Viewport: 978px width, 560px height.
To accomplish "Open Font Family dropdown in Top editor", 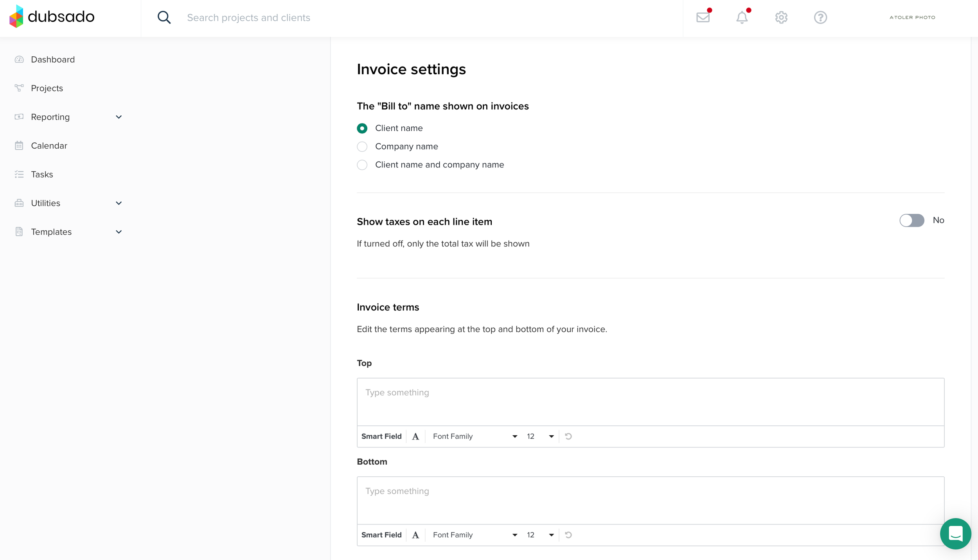I will click(x=475, y=436).
